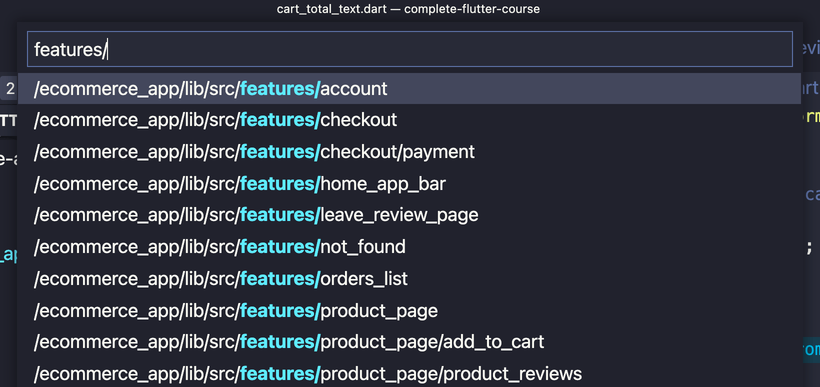Viewport: 820px width, 387px height.
Task: Select the features/checkout folder result
Action: [x=409, y=120]
